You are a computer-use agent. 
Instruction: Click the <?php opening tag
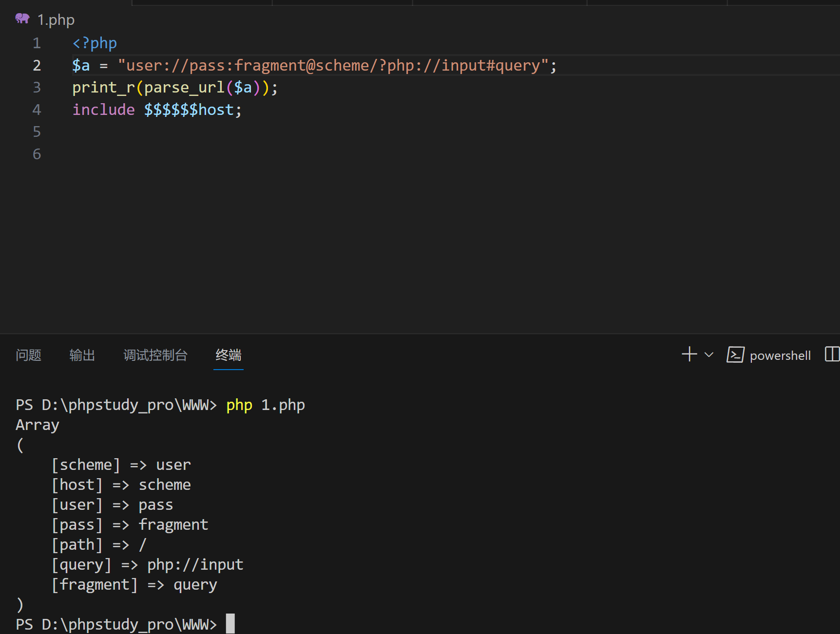(x=95, y=43)
